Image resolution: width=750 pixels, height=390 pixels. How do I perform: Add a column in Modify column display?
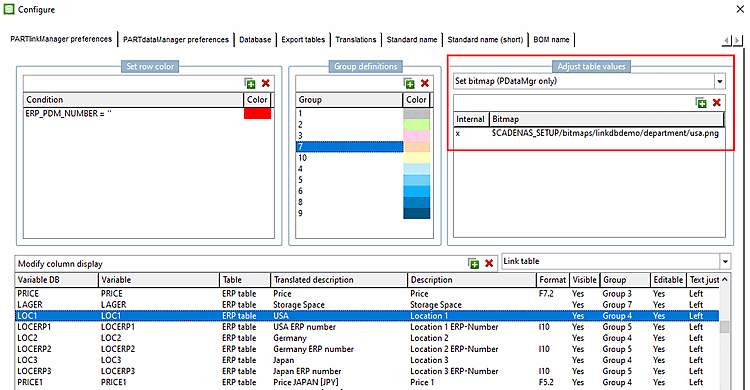coord(474,263)
